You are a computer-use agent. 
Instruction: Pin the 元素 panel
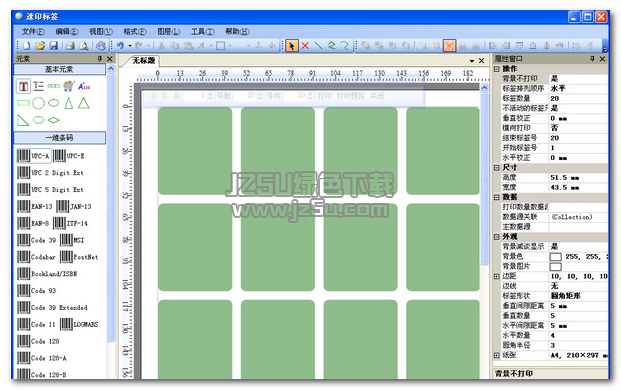point(99,59)
